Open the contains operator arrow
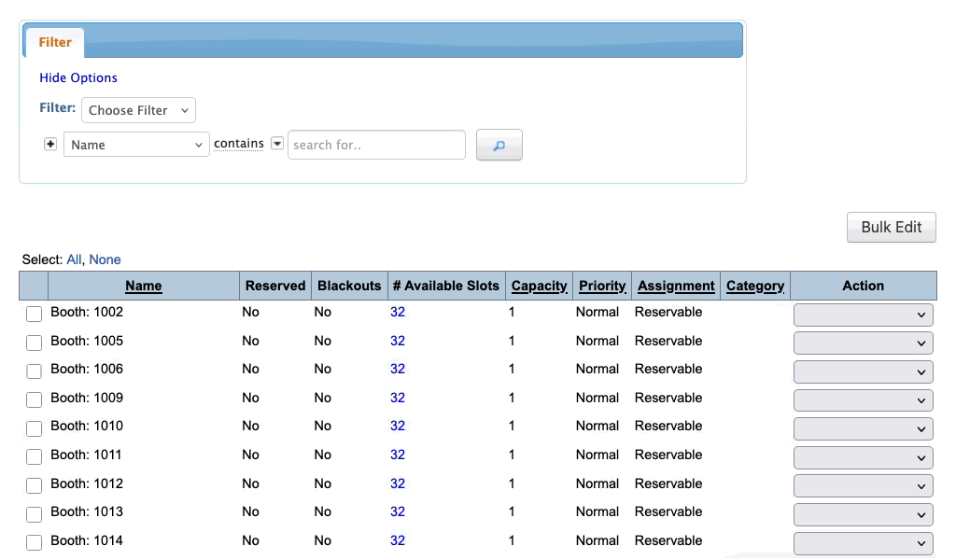Image resolution: width=956 pixels, height=560 pixels. click(277, 143)
